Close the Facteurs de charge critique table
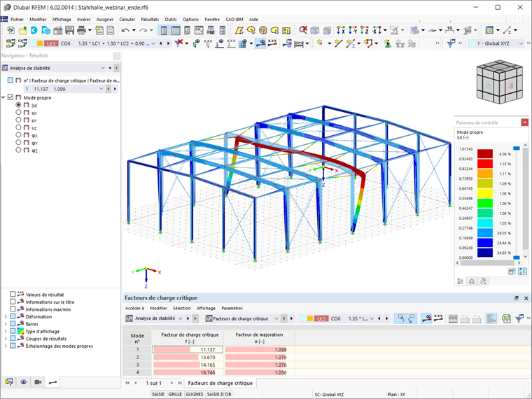Viewport: 532px width, 399px height. pyautogui.click(x=526, y=298)
